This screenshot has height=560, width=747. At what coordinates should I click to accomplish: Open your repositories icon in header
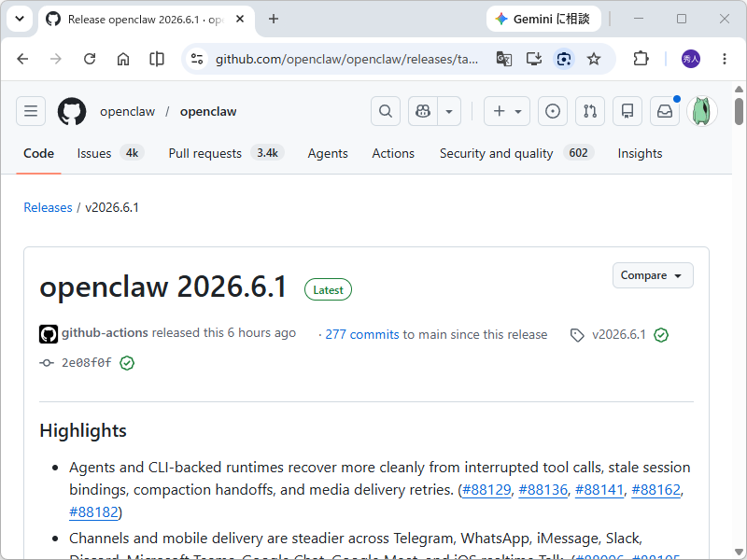(x=627, y=111)
